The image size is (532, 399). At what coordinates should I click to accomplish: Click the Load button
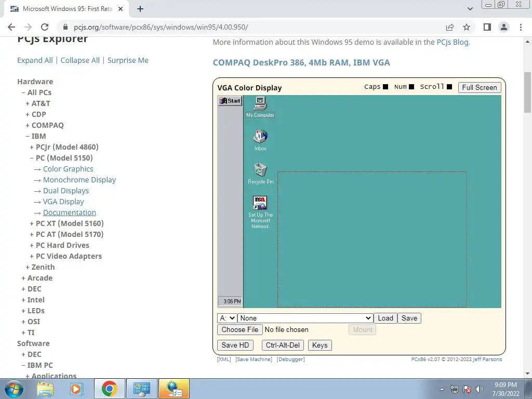point(385,318)
